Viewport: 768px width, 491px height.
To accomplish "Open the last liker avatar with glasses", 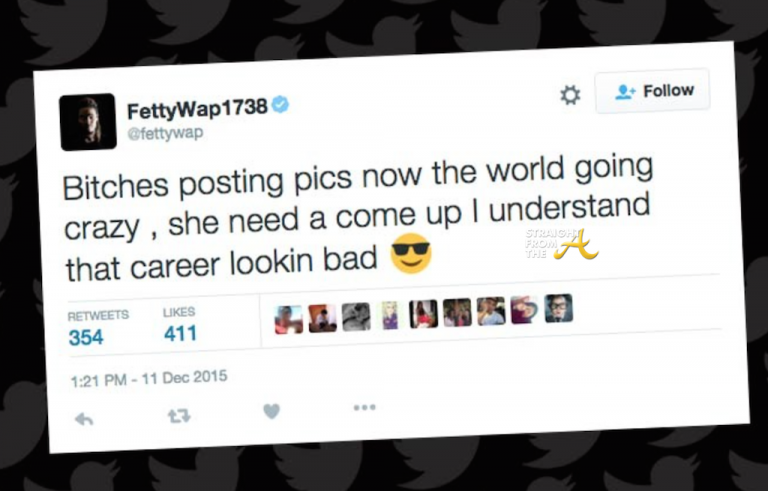I will pos(559,308).
